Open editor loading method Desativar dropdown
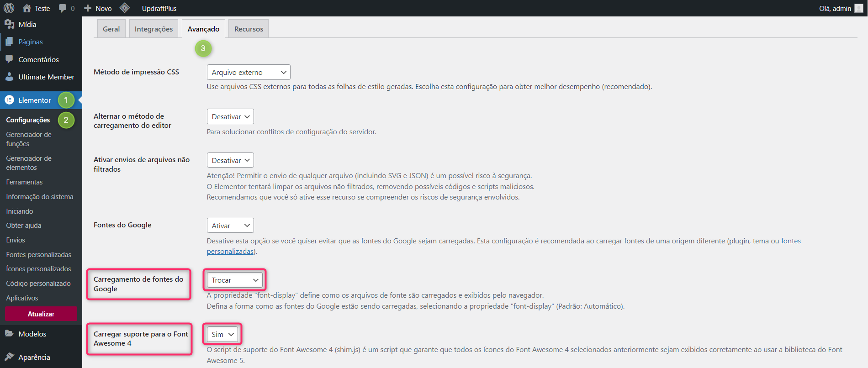The image size is (868, 368). point(230,116)
